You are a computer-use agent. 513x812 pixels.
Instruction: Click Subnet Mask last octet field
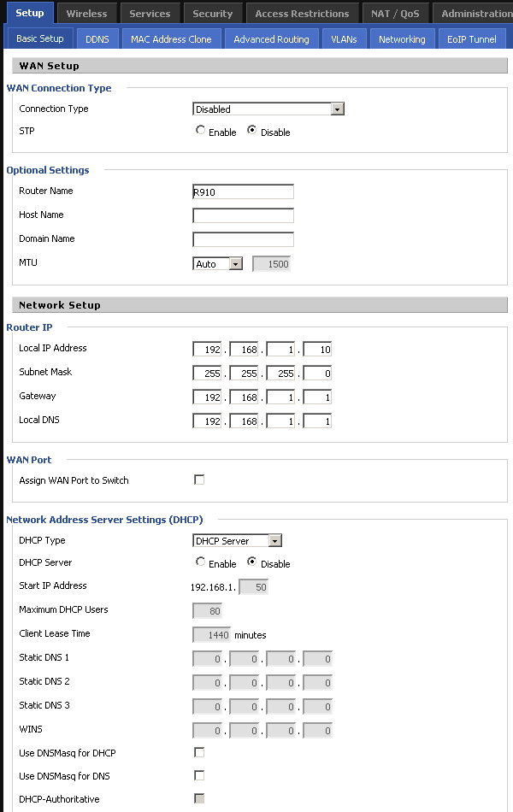click(317, 373)
